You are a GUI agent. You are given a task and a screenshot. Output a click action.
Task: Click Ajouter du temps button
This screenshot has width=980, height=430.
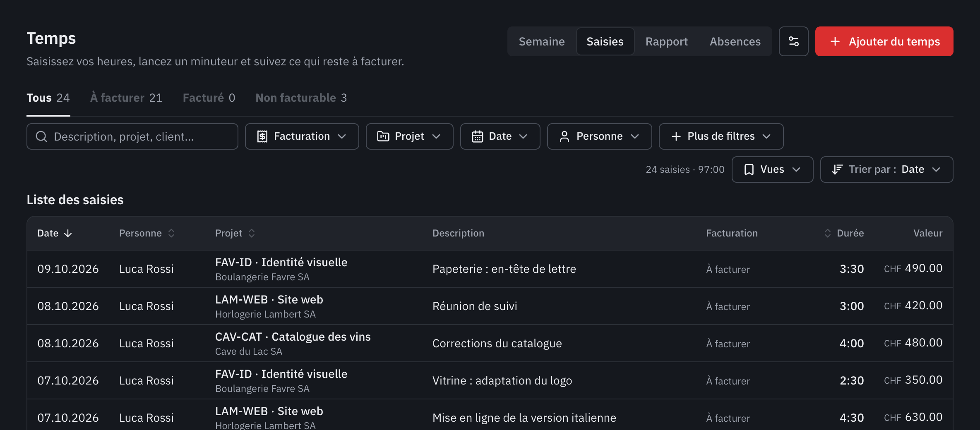(x=884, y=41)
